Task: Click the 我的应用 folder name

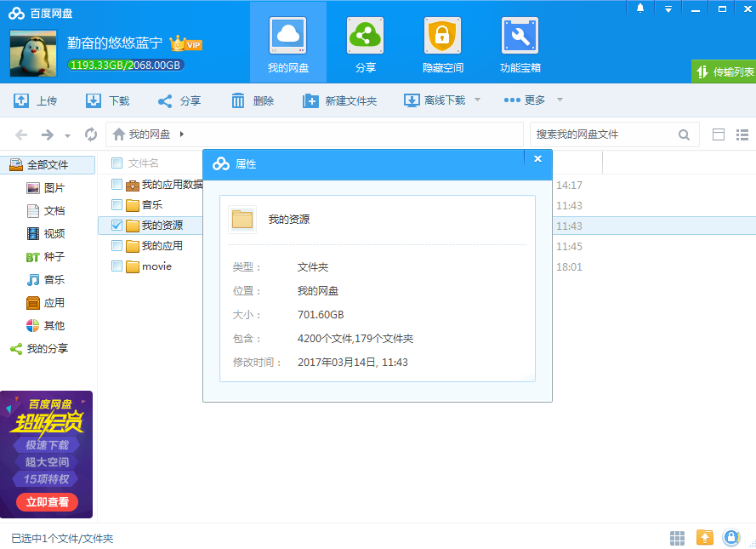Action: pyautogui.click(x=162, y=245)
